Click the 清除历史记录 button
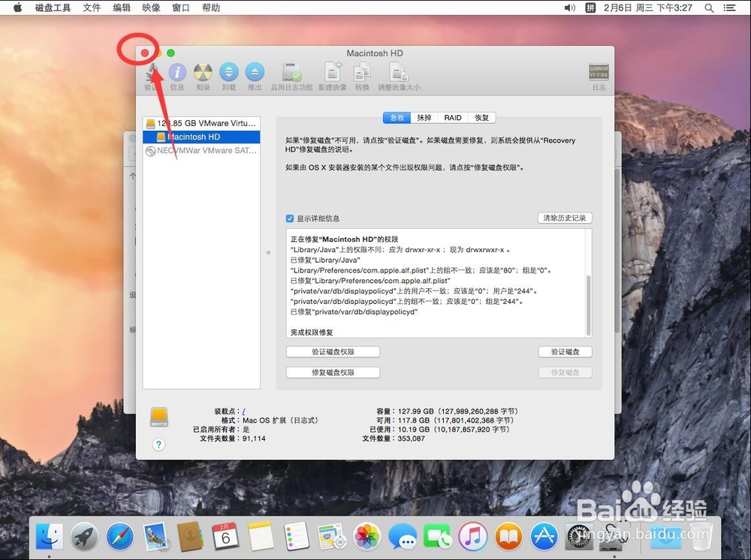 point(568,218)
